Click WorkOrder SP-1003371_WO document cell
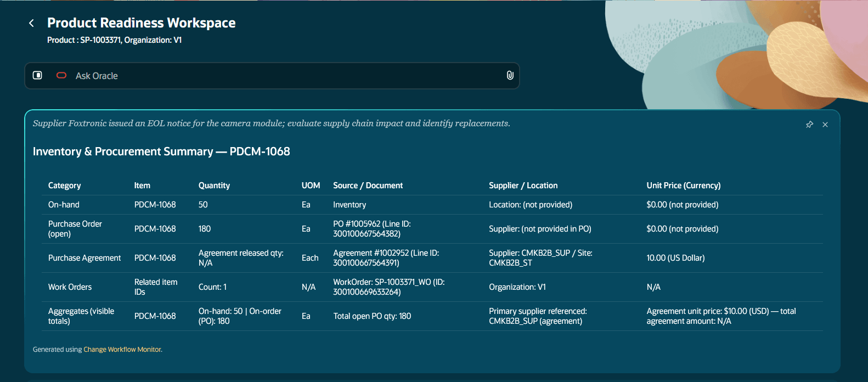868x382 pixels. coord(389,287)
